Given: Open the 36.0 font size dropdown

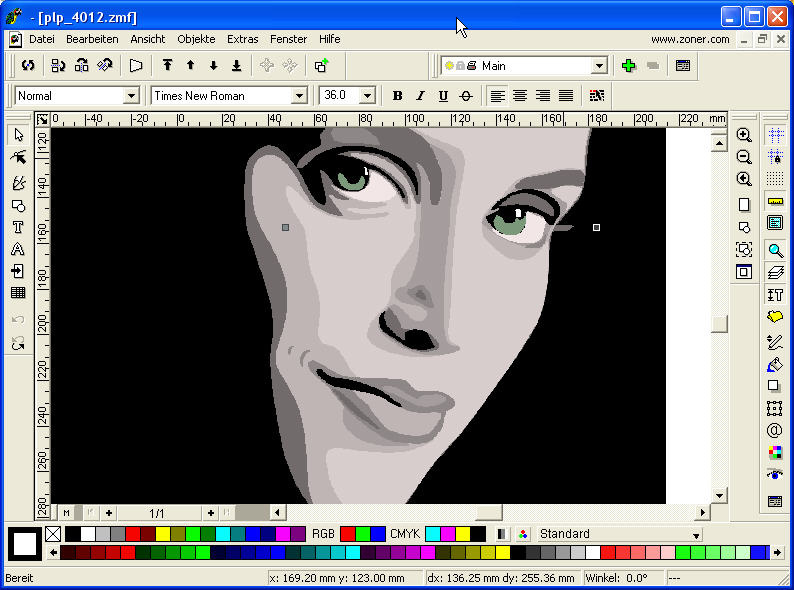Looking at the screenshot, I should [x=368, y=95].
